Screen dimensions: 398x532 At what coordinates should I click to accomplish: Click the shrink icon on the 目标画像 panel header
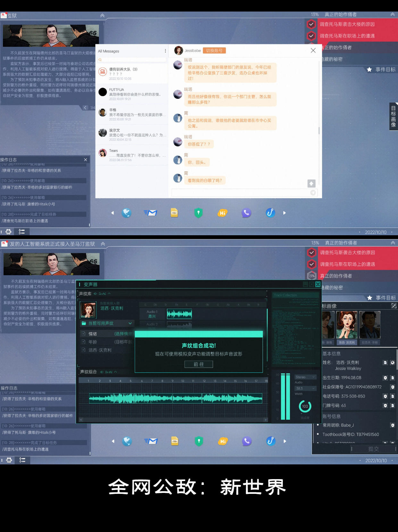(394, 306)
